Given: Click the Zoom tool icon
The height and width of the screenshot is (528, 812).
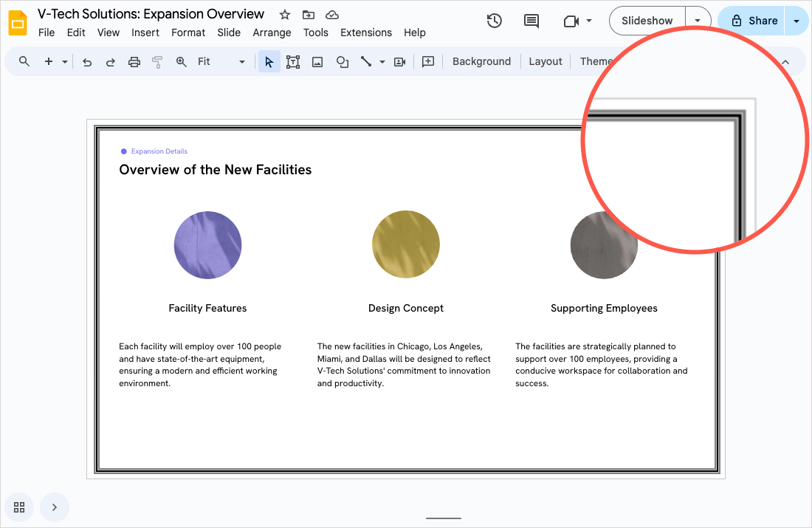Looking at the screenshot, I should pos(182,61).
